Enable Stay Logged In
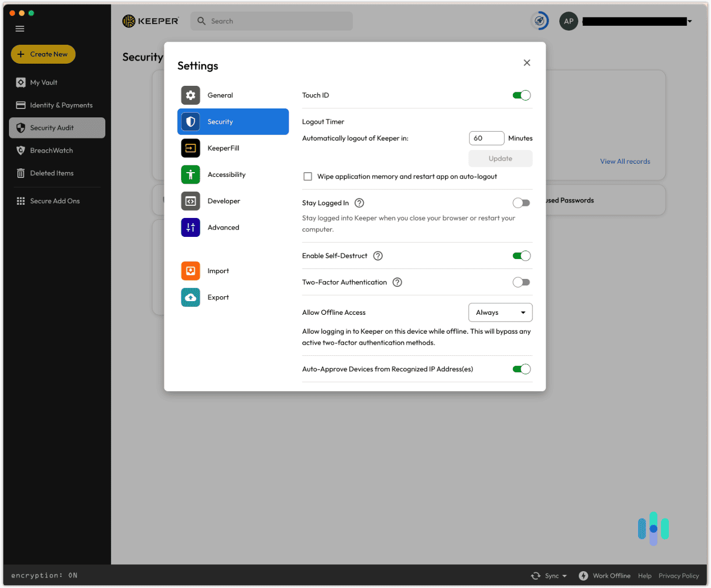This screenshot has height=588, width=711. pos(521,203)
